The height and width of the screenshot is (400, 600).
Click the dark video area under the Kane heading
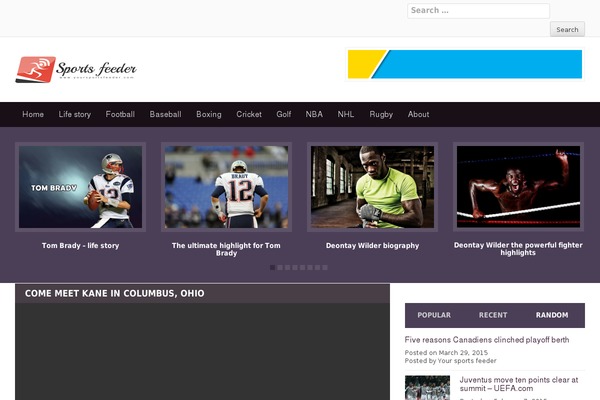pyautogui.click(x=202, y=351)
